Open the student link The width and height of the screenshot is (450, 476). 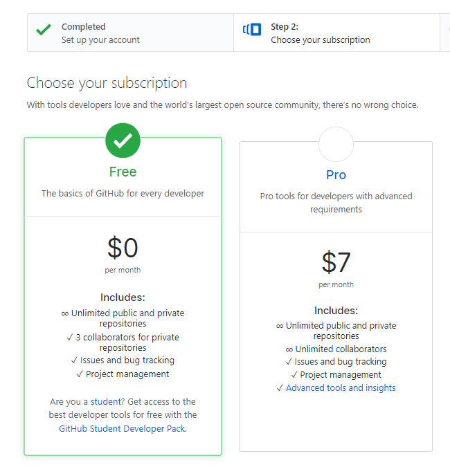tap(106, 401)
